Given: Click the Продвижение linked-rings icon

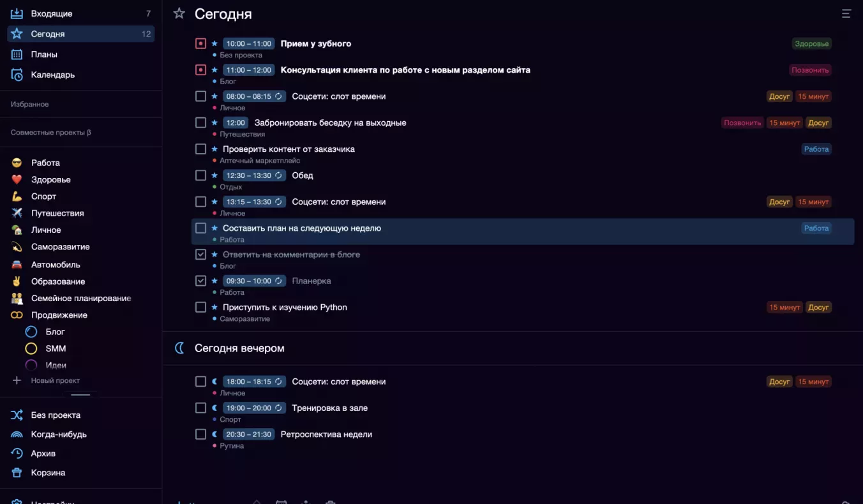Looking at the screenshot, I should 17,315.
